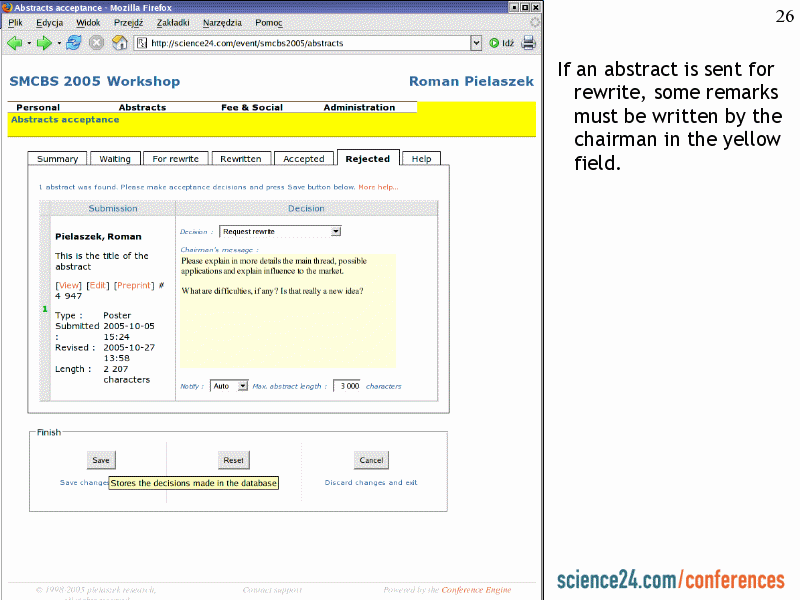Reload the page with refresh icon

(73, 43)
